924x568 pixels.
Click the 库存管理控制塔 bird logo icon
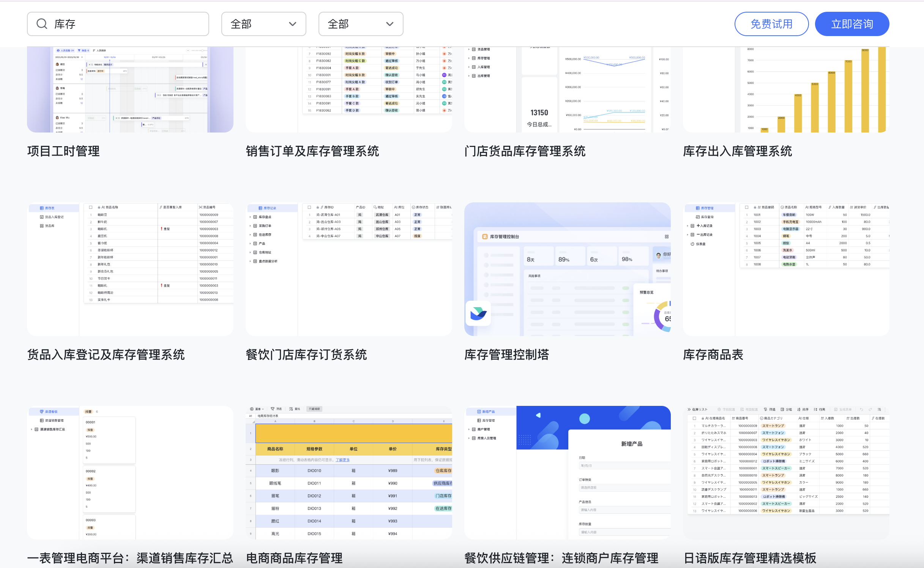(x=478, y=313)
